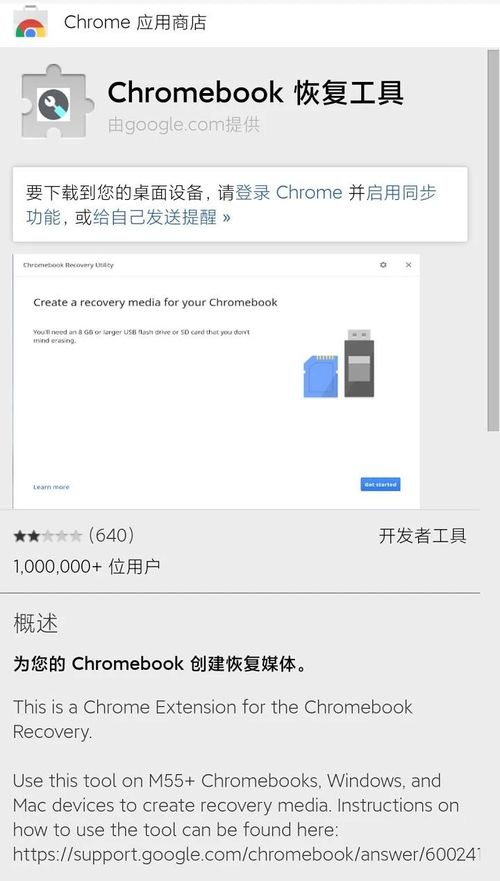Select the 概述 overview section heading
This screenshot has width=500, height=881.
pyautogui.click(x=35, y=624)
